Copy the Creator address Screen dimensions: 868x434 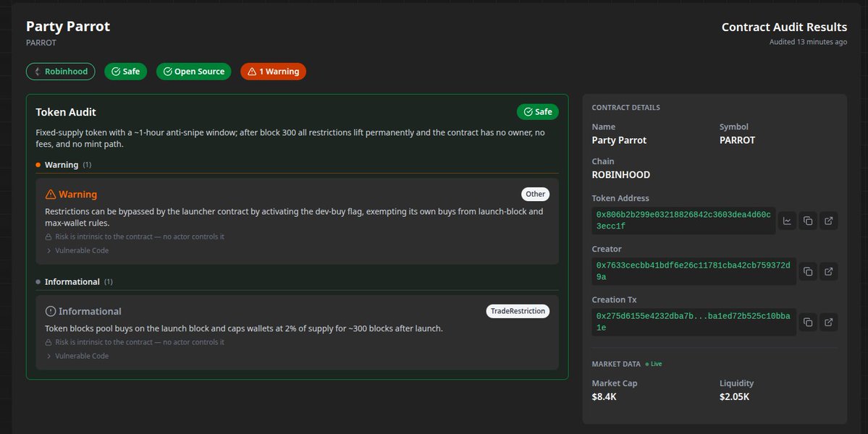(808, 271)
